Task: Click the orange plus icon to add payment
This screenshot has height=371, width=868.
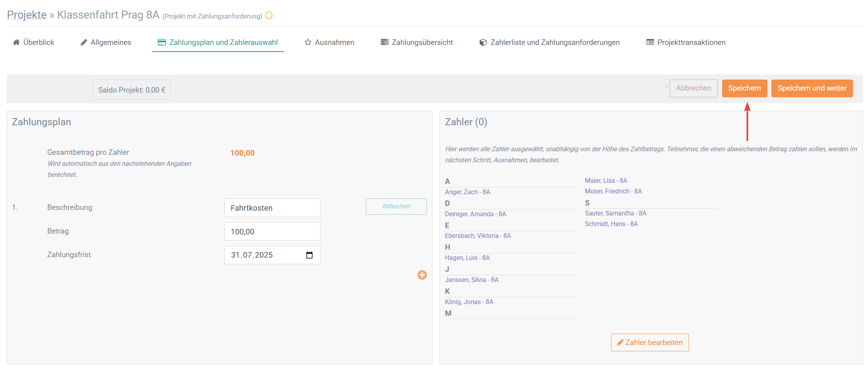Action: tap(422, 275)
